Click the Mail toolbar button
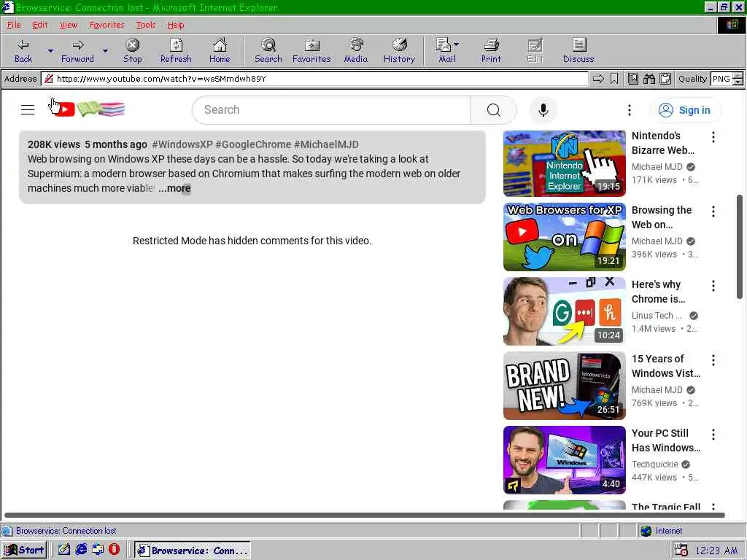This screenshot has width=747, height=560. coord(447,51)
